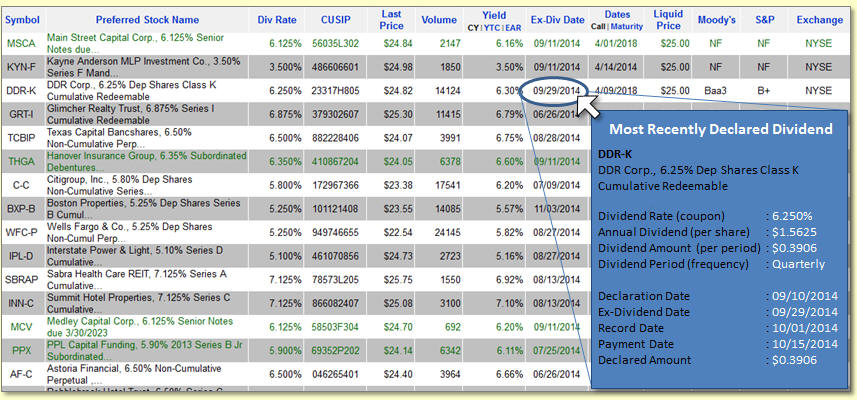This screenshot has width=857, height=400.
Task: Click the S&P column header
Action: [x=764, y=20]
